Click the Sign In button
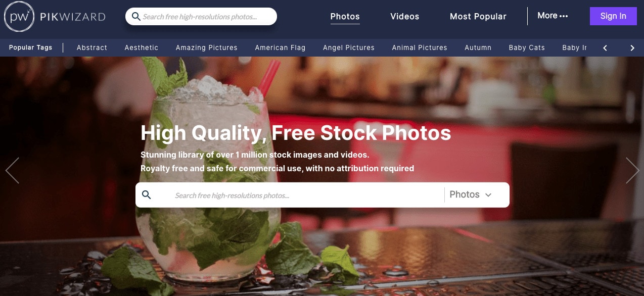The width and height of the screenshot is (644, 296). [613, 16]
